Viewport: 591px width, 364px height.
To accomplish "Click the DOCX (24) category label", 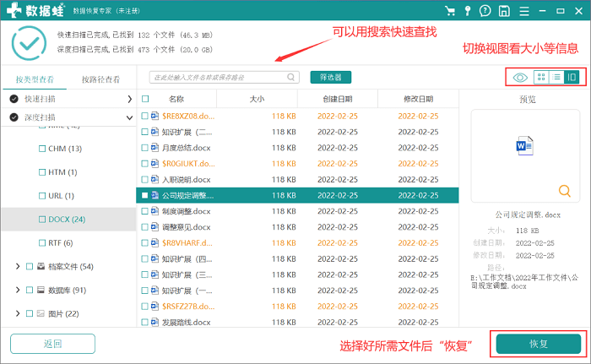I will click(x=67, y=219).
